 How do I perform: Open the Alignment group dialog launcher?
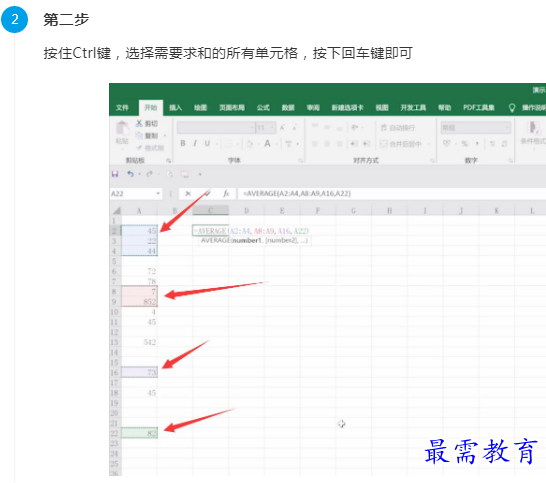[432, 160]
